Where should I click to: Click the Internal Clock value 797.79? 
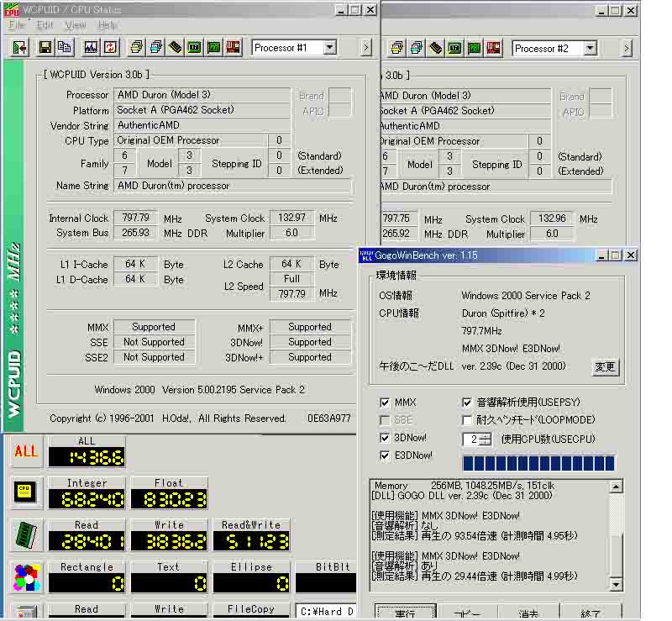click(x=135, y=218)
